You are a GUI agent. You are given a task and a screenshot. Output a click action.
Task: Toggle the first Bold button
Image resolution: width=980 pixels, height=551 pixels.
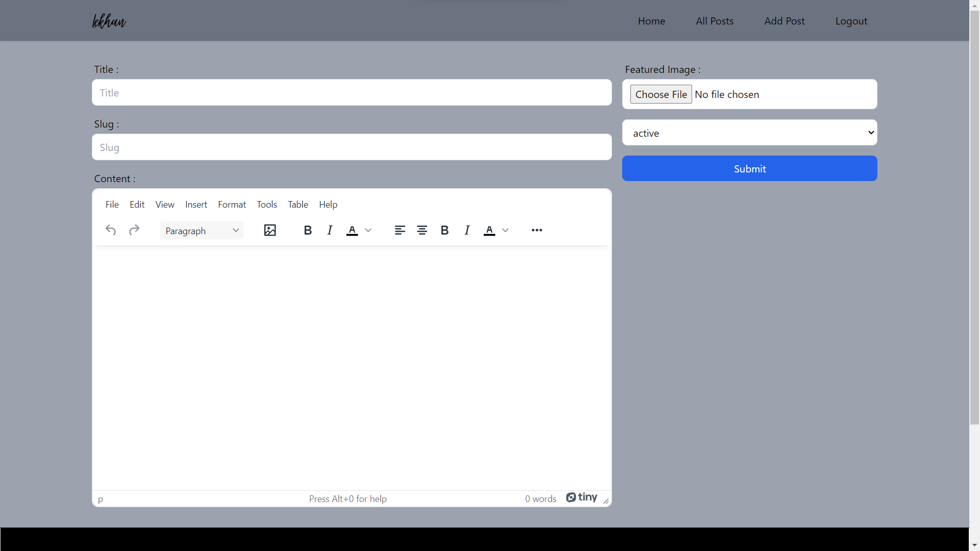tap(308, 230)
